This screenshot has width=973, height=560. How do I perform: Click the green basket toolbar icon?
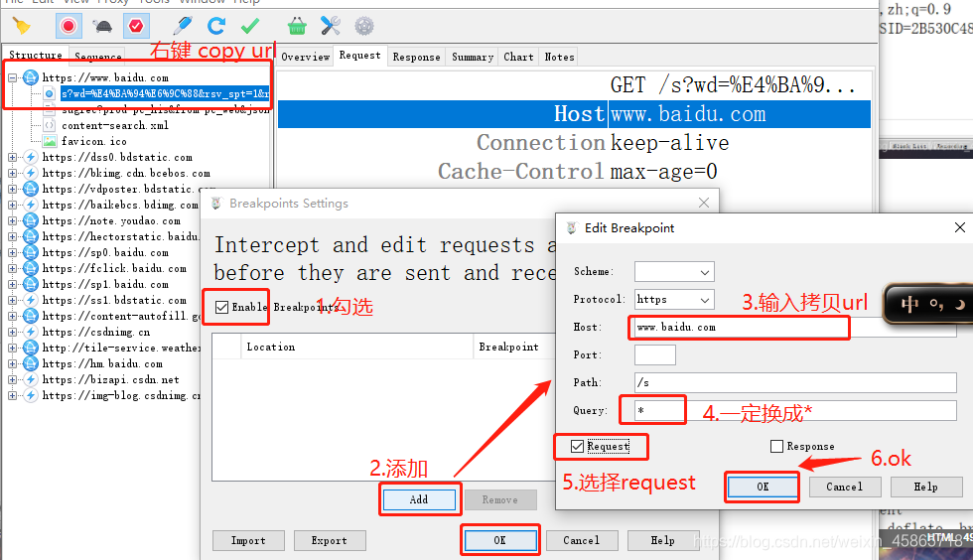297,26
